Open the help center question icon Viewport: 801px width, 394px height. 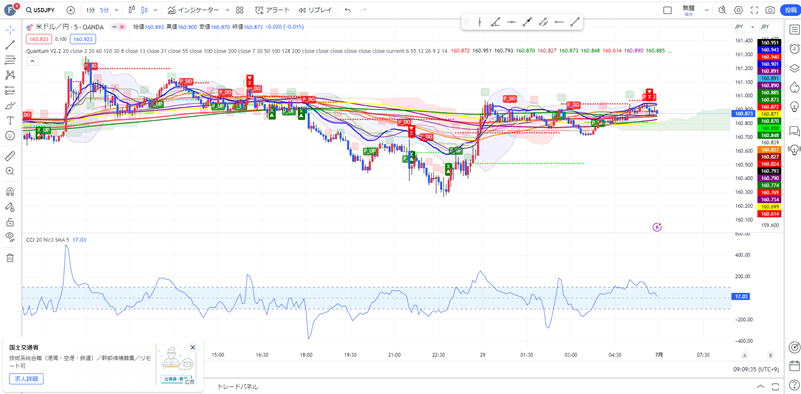tap(794, 385)
